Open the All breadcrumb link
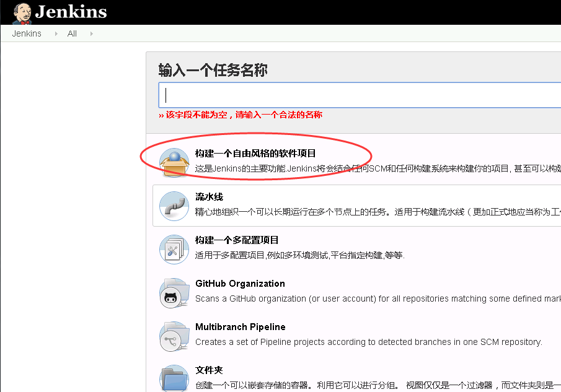 click(72, 33)
